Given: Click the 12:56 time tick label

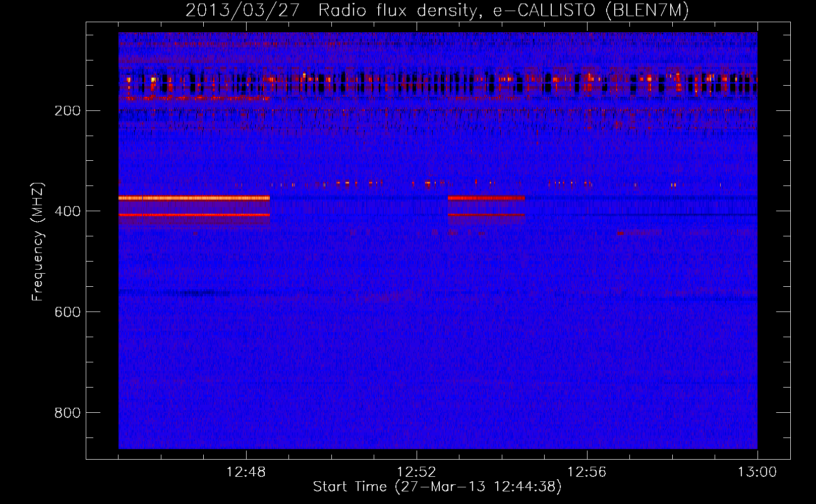Looking at the screenshot, I should 587,472.
